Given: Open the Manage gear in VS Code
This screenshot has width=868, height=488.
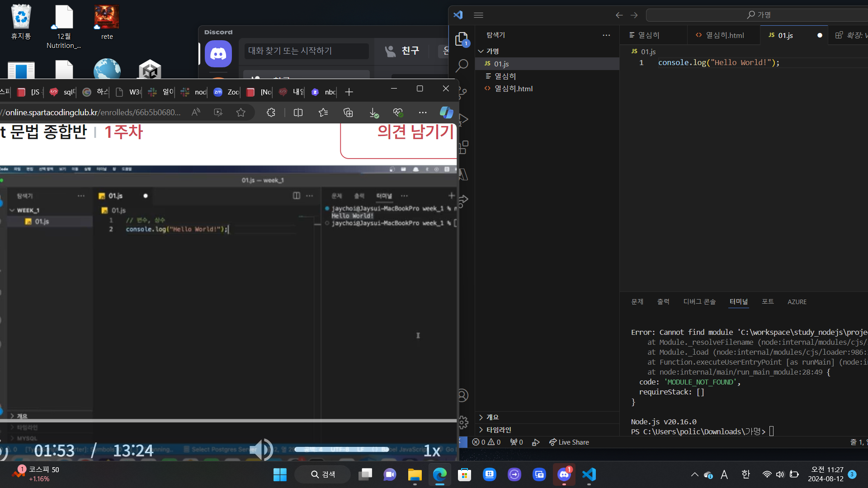Looking at the screenshot, I should [463, 422].
